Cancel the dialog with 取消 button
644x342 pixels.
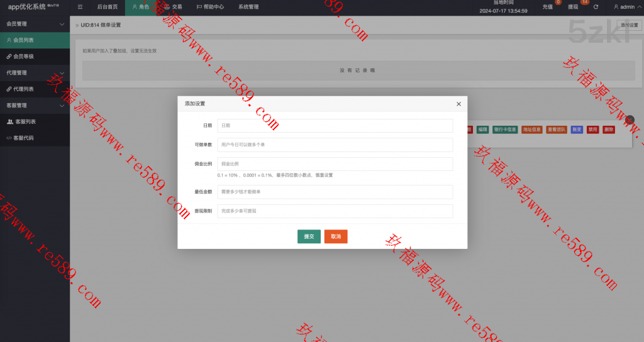pyautogui.click(x=336, y=236)
